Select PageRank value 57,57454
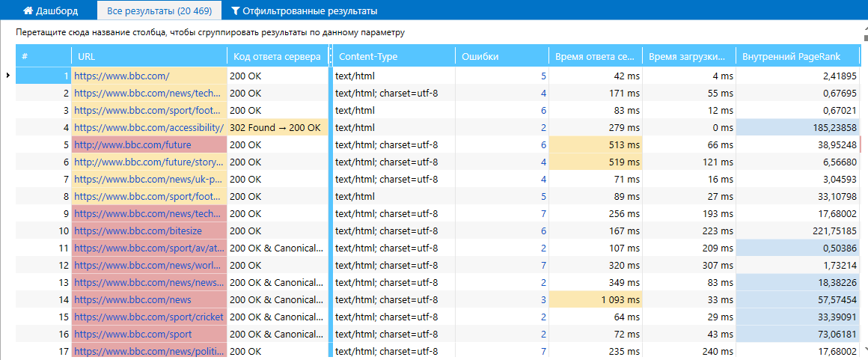868x360 pixels. 798,299
